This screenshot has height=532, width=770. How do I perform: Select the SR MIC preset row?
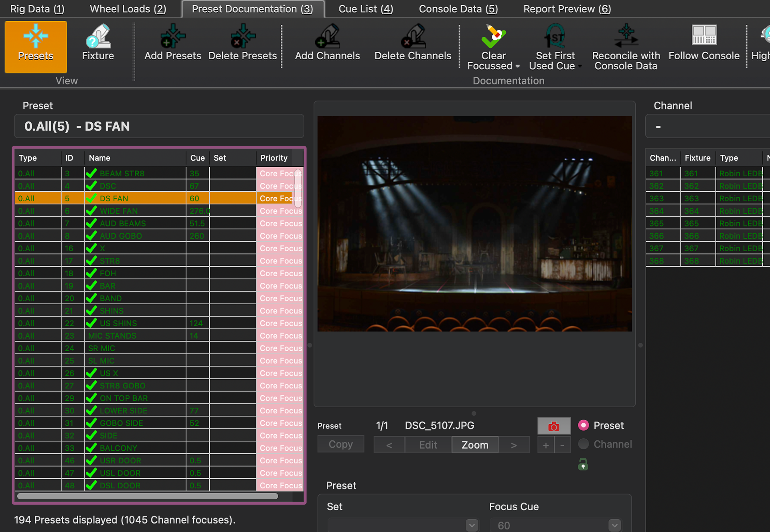point(159,348)
